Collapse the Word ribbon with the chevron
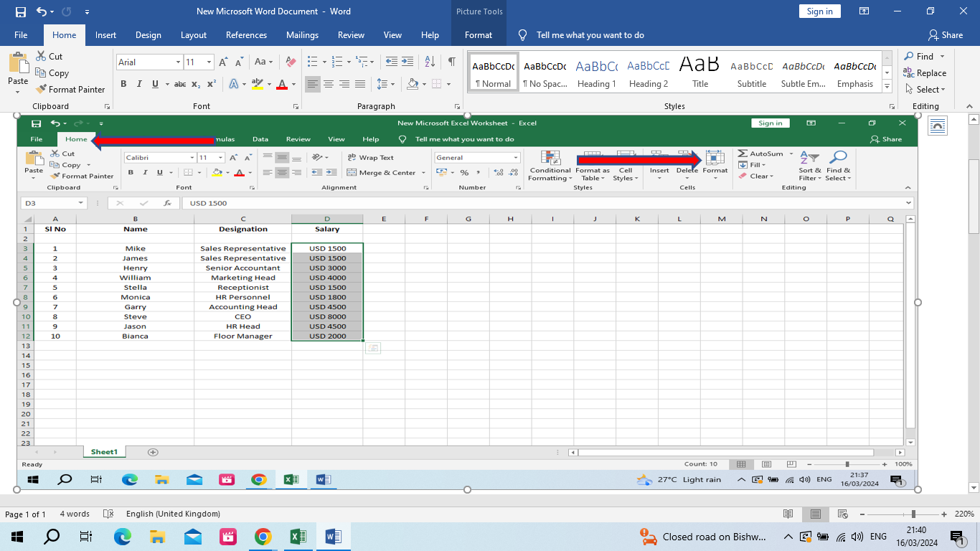 click(x=970, y=106)
